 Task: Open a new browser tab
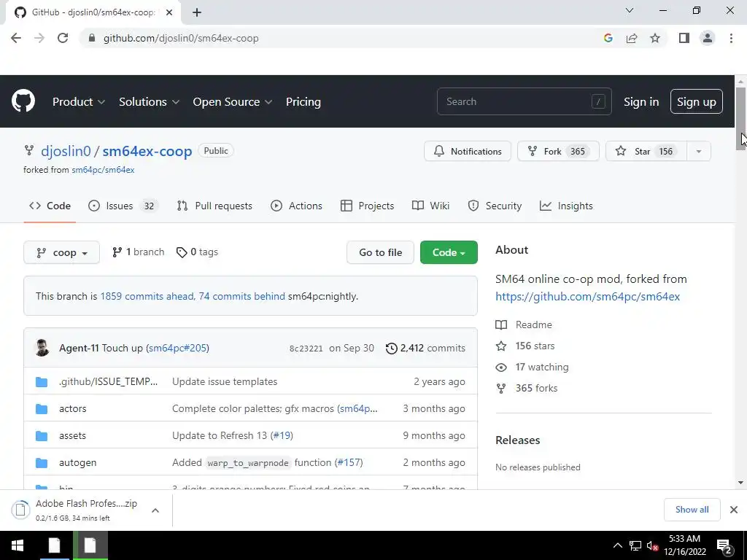point(197,12)
